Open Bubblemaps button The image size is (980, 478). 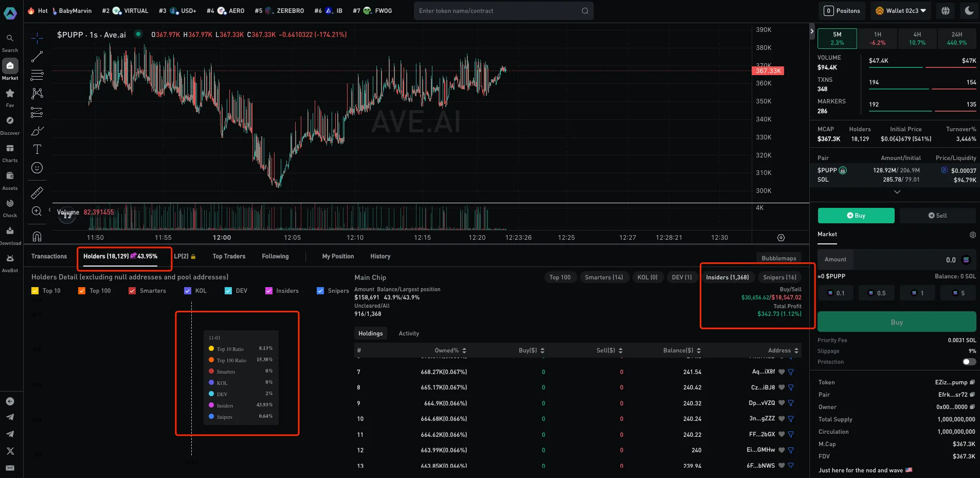click(x=779, y=258)
